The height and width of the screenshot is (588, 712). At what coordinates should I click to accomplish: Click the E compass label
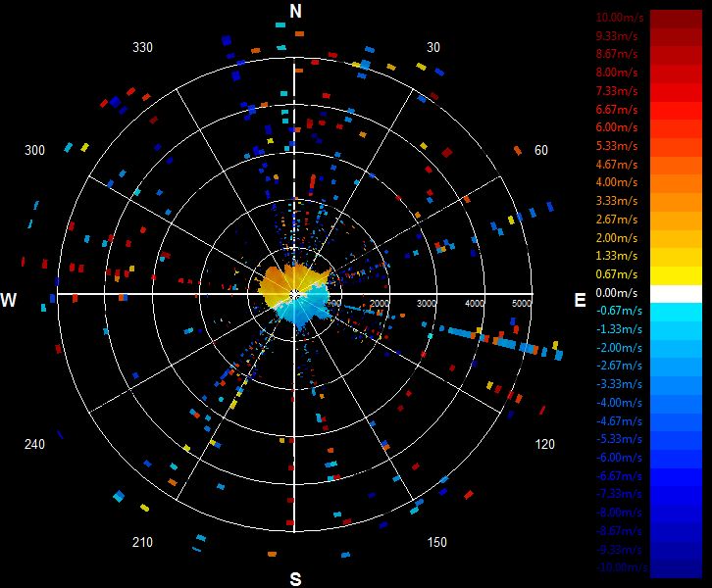tap(580, 300)
